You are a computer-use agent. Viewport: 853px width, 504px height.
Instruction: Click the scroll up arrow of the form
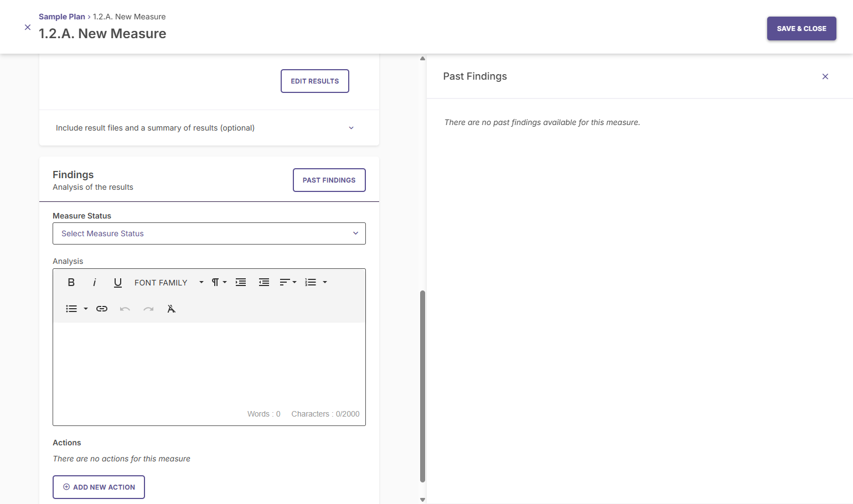pyautogui.click(x=423, y=58)
